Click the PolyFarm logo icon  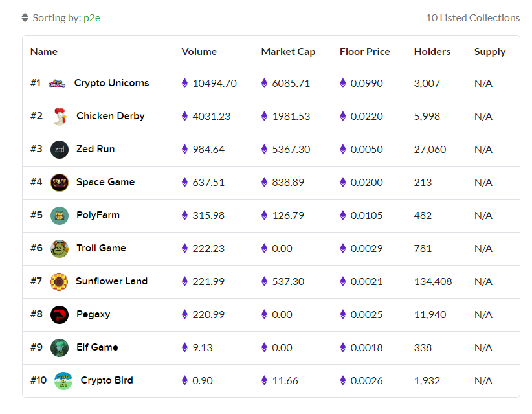pos(60,216)
